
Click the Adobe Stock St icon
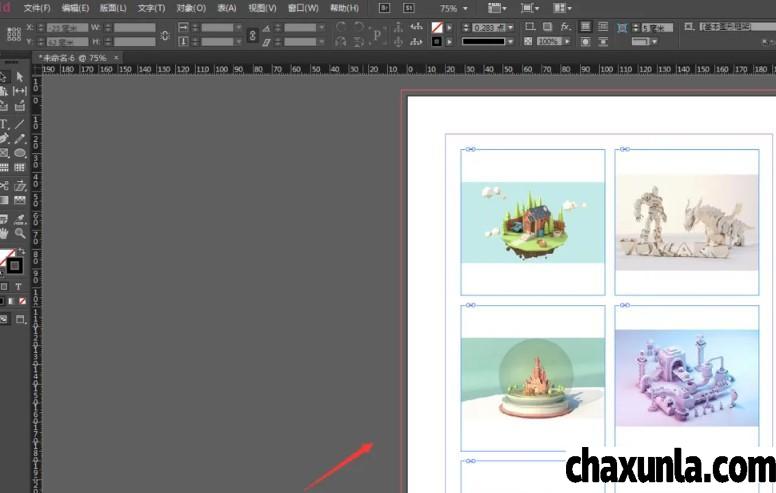click(409, 8)
